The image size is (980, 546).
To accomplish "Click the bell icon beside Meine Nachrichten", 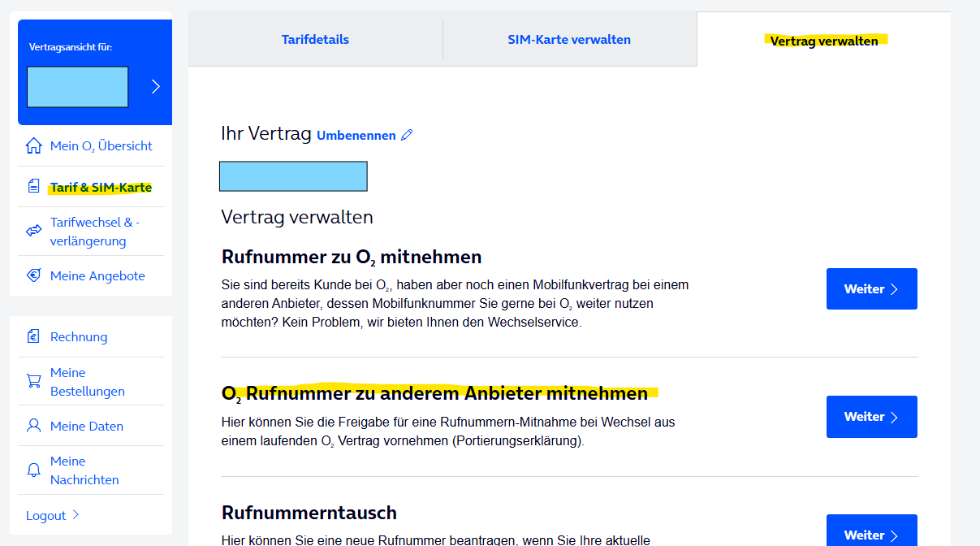I will pyautogui.click(x=33, y=470).
